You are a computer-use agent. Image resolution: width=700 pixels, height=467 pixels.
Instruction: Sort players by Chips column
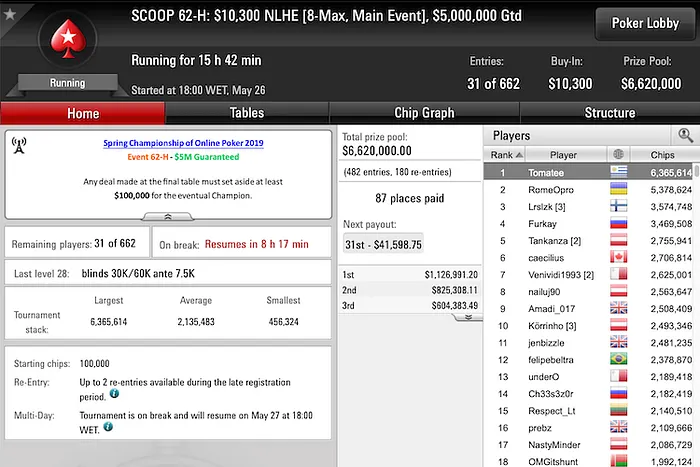click(x=664, y=155)
